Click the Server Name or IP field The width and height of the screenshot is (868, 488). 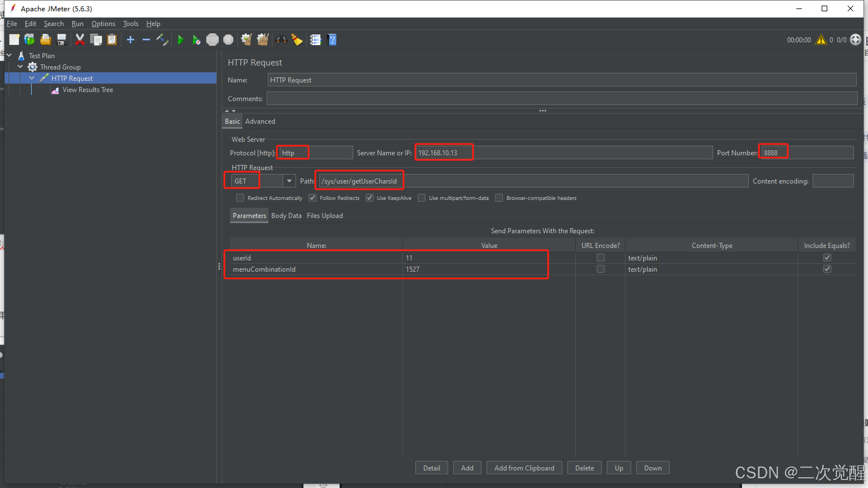[563, 152]
